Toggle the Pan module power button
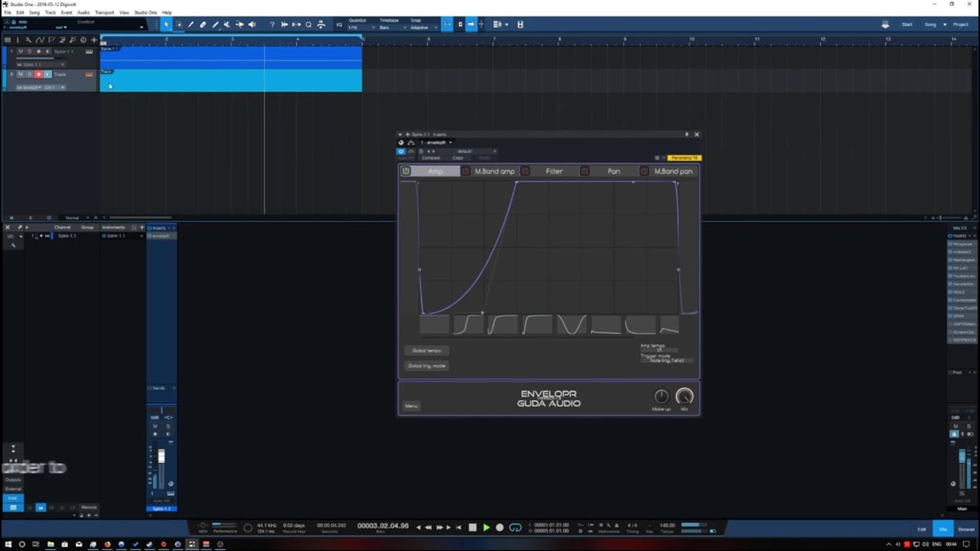980x551 pixels. [585, 171]
